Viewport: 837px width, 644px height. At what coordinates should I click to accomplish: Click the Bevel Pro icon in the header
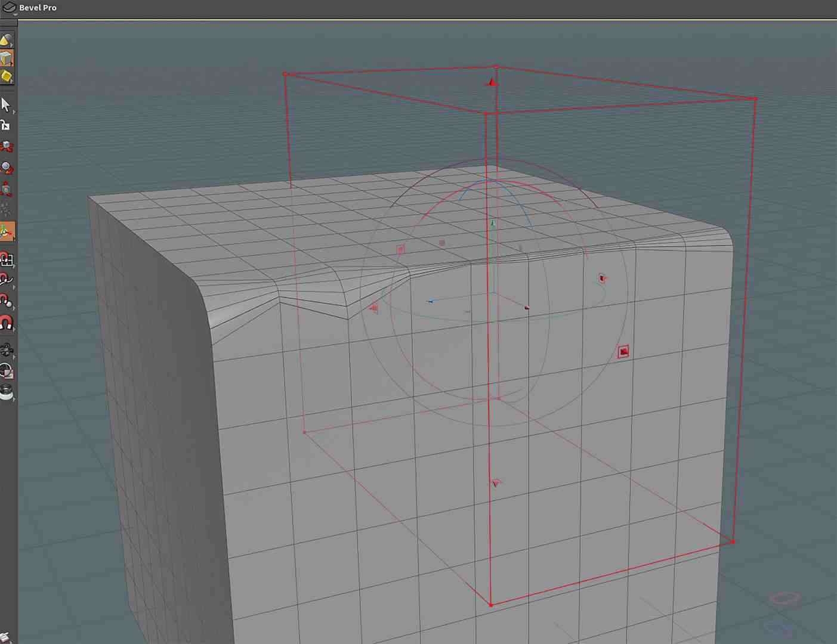coord(8,7)
